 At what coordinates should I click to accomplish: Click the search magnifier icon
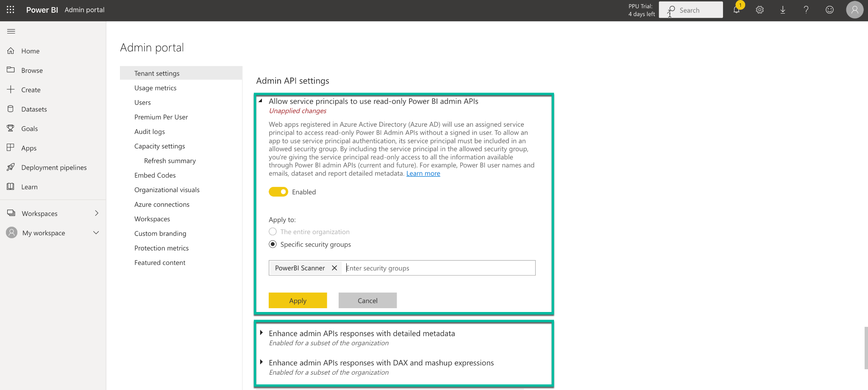point(671,10)
